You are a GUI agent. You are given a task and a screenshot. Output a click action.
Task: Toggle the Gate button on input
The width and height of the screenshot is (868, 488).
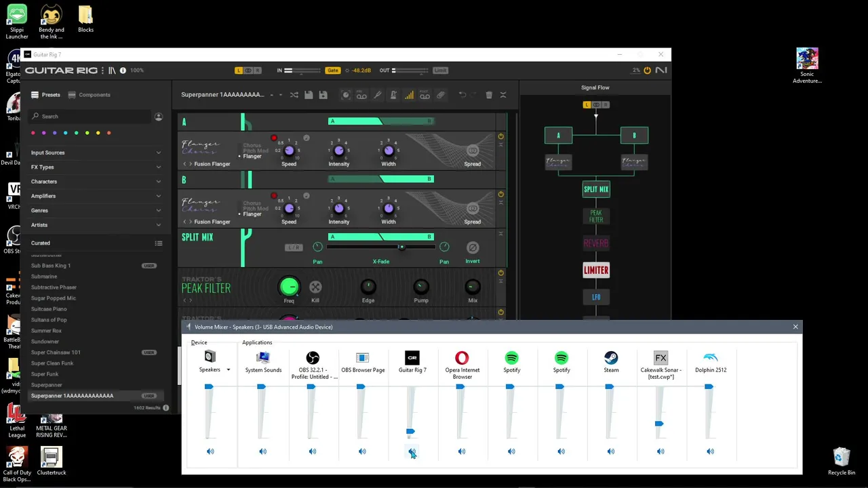click(x=332, y=70)
